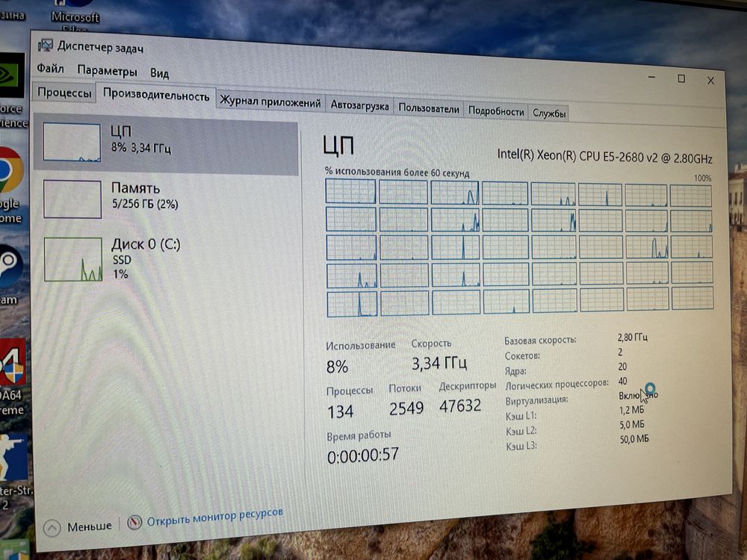Viewport: 747px width, 560px height.
Task: Go to the Автозагрузка tab
Action: pyautogui.click(x=360, y=106)
